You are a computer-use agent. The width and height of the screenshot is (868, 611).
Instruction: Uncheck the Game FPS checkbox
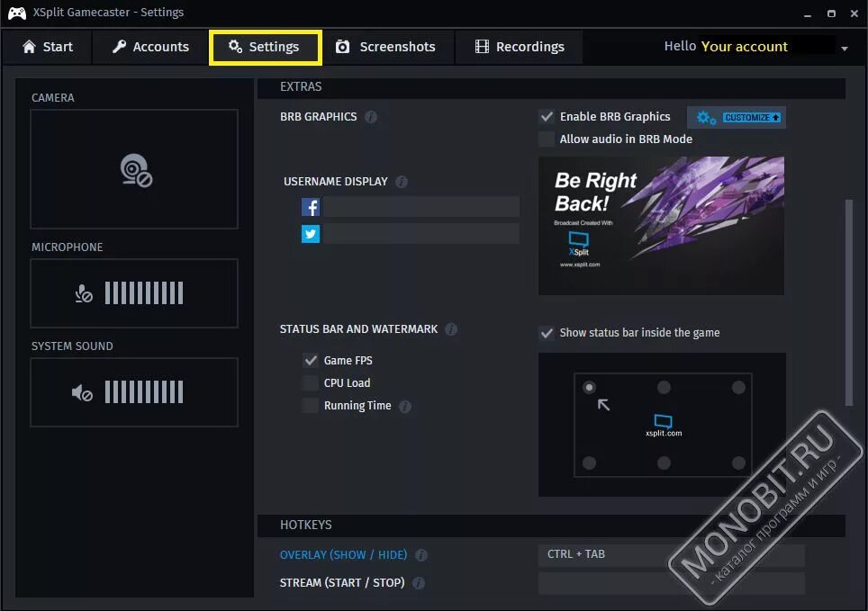coord(311,361)
